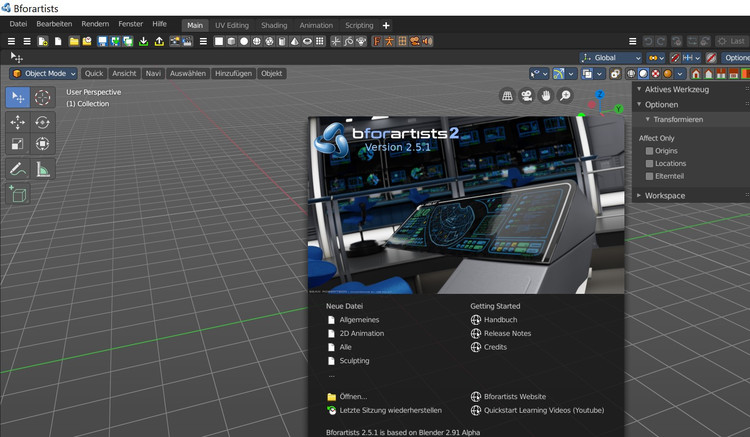Toggle rendered shading orange sphere
Image resolution: width=750 pixels, height=437 pixels.
[668, 74]
